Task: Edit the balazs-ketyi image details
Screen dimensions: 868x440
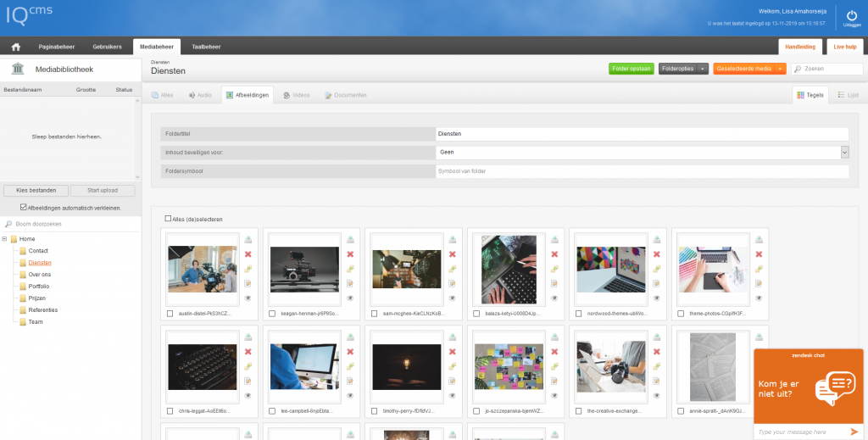Action: (554, 283)
